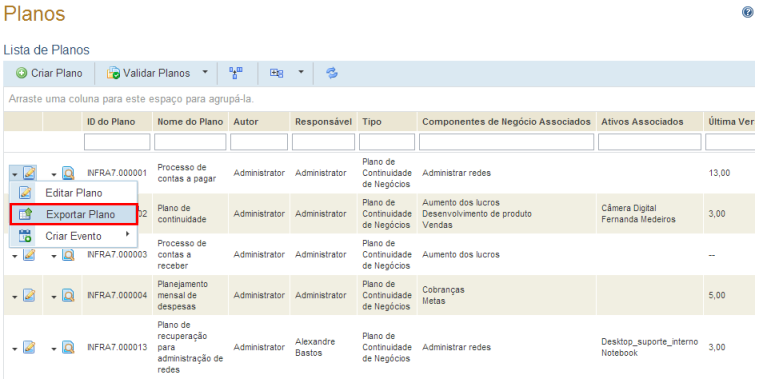This screenshot has width=759, height=379.
Task: Click the column configuration icon in toolbar
Action: [276, 73]
